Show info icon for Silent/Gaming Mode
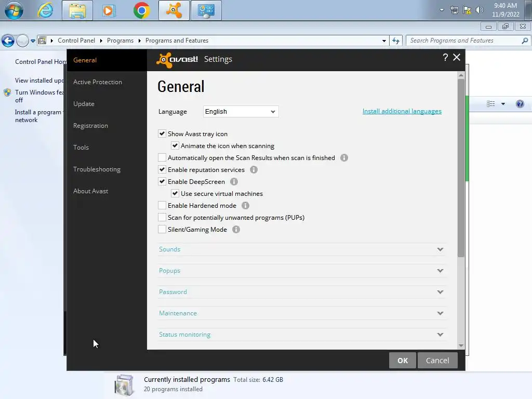The image size is (532, 399). pyautogui.click(x=236, y=229)
